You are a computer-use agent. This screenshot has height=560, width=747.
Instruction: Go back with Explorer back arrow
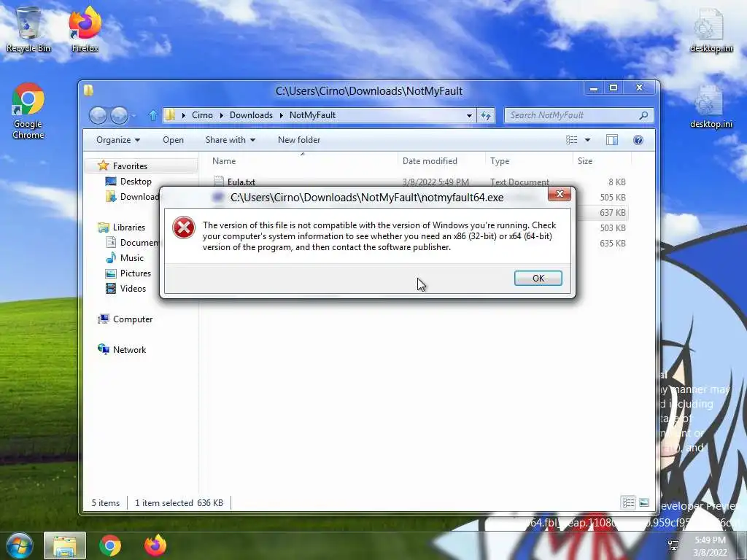98,115
